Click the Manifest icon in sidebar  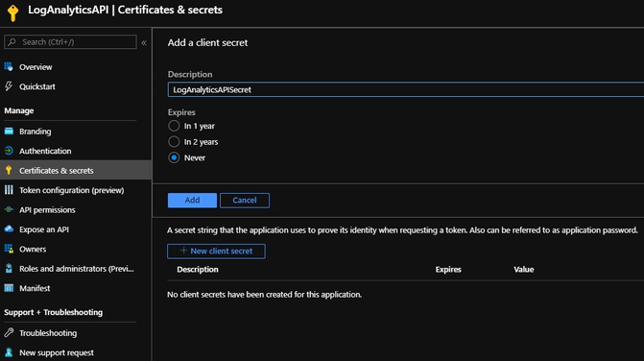pyautogui.click(x=9, y=288)
